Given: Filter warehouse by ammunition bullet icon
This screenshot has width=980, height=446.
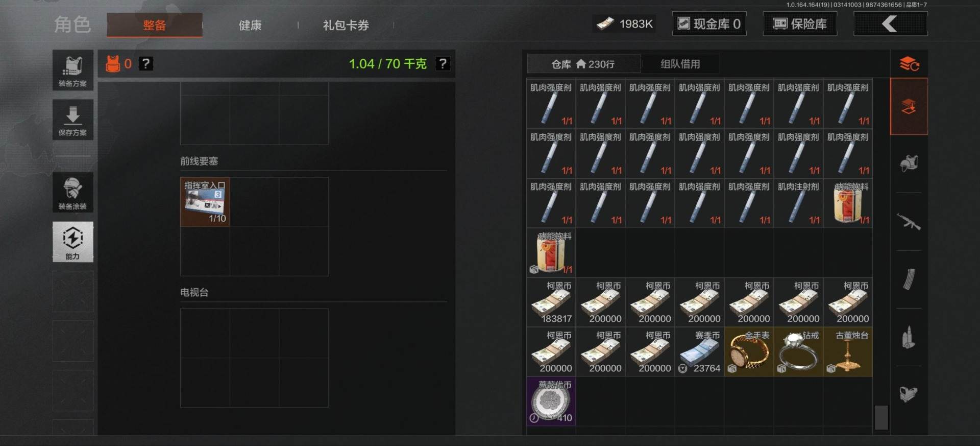Looking at the screenshot, I should coord(909,337).
